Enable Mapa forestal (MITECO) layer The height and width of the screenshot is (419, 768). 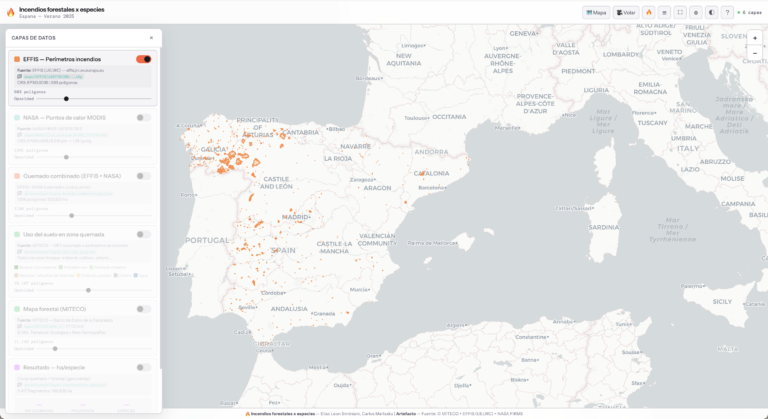click(x=144, y=309)
